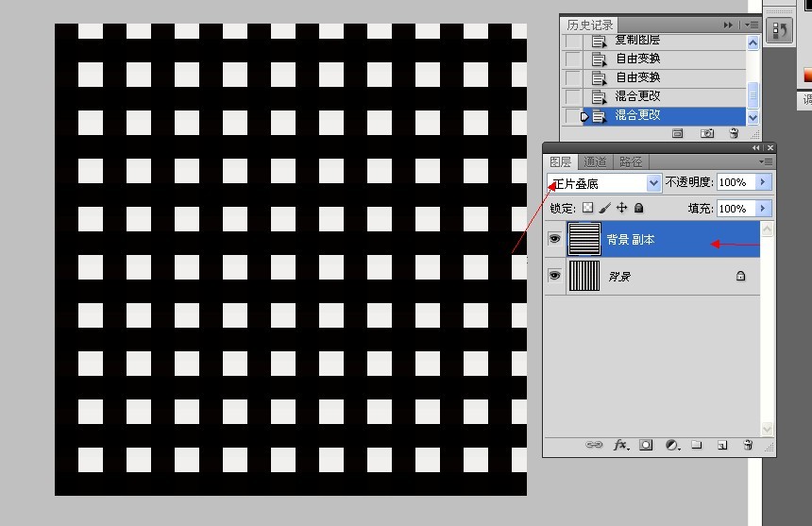Click Lock transparent pixels icon
The width and height of the screenshot is (812, 526).
tap(587, 208)
